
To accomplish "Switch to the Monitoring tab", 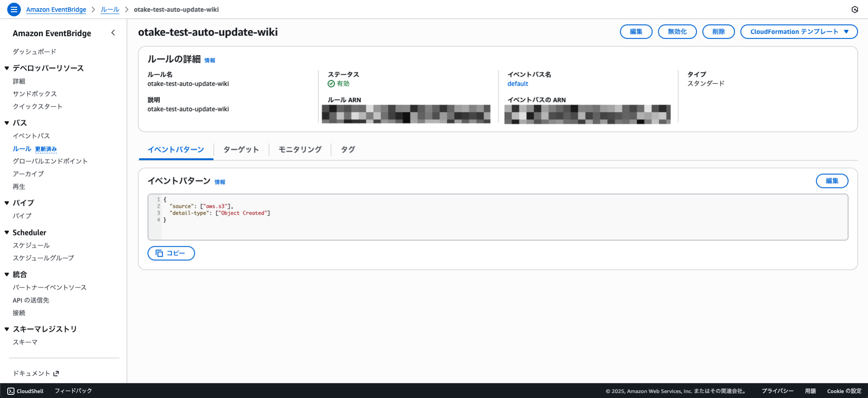I will click(x=300, y=150).
